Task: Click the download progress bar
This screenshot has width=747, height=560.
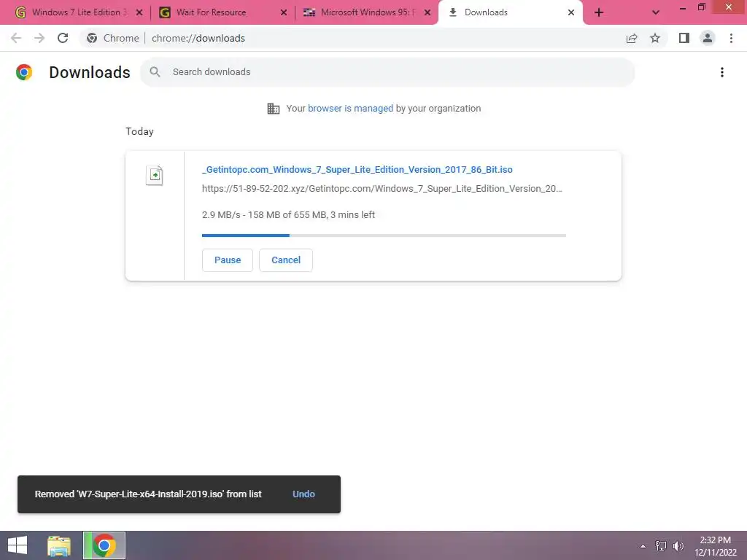Action: 384,236
